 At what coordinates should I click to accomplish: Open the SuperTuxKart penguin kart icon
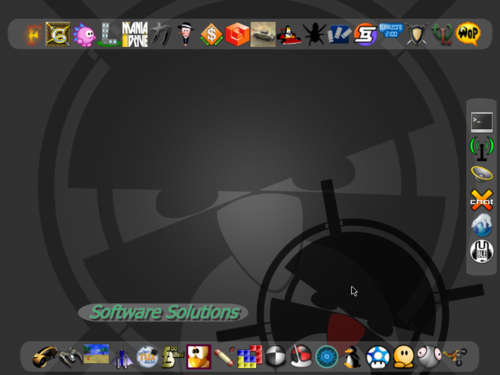pos(289,35)
